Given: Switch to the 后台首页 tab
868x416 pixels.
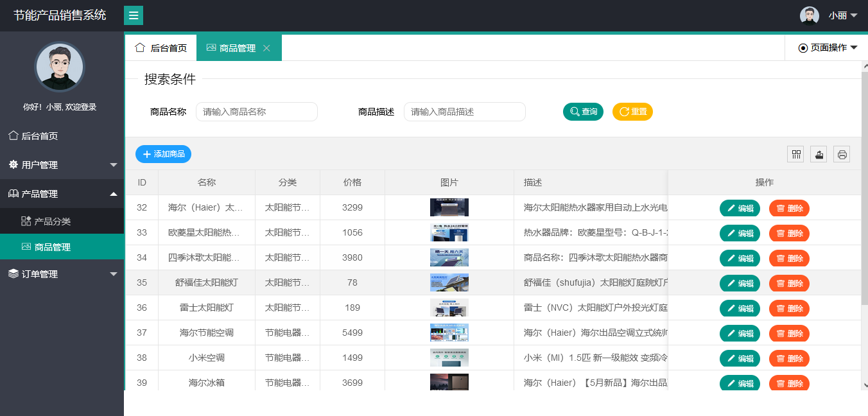Looking at the screenshot, I should coord(161,48).
